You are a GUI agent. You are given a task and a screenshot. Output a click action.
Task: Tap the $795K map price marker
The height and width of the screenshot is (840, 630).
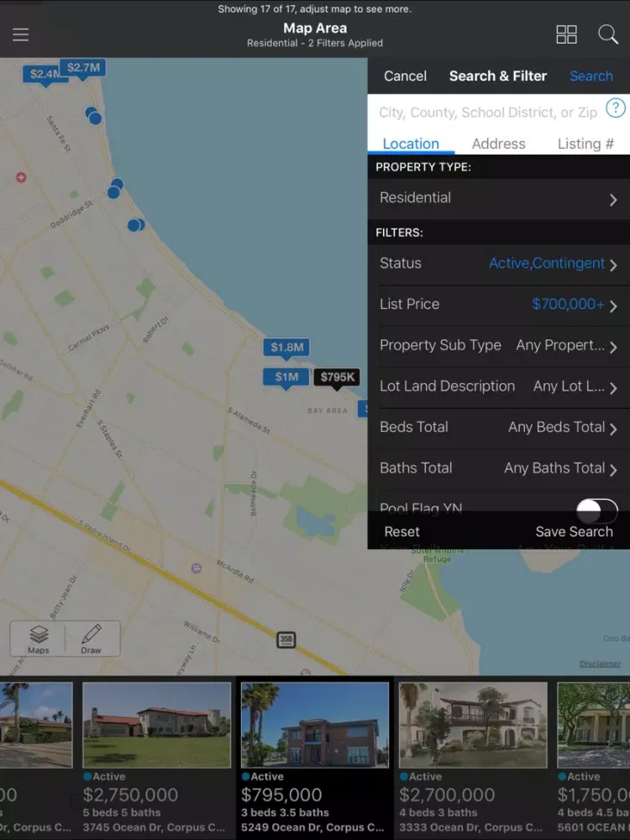(337, 377)
